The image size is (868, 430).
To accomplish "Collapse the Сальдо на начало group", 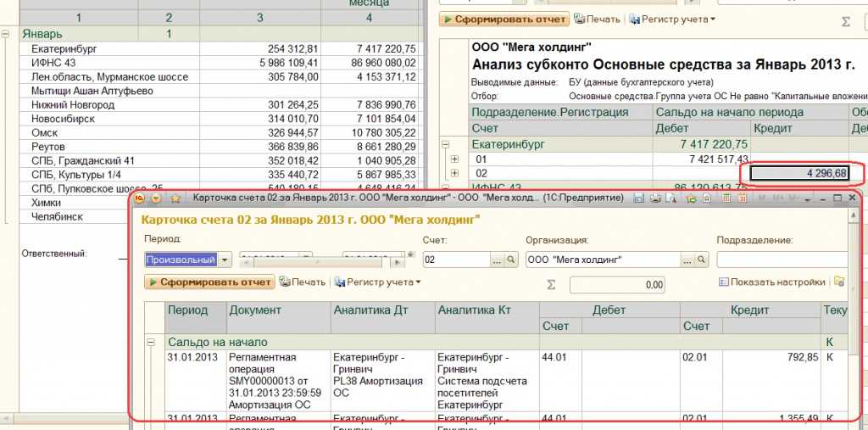I will point(153,342).
